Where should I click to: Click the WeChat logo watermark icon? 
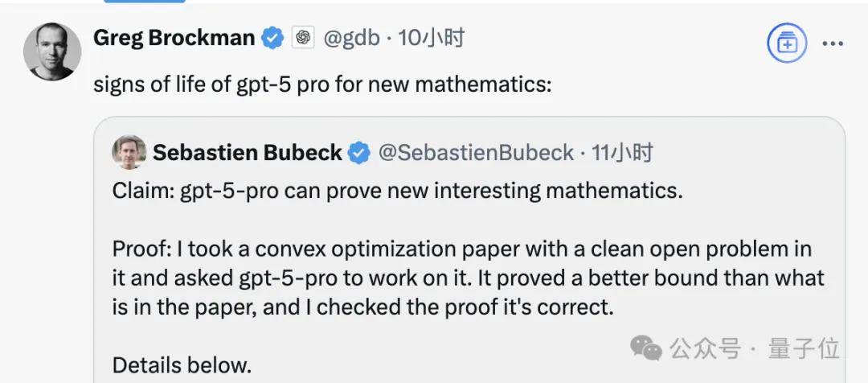point(645,348)
